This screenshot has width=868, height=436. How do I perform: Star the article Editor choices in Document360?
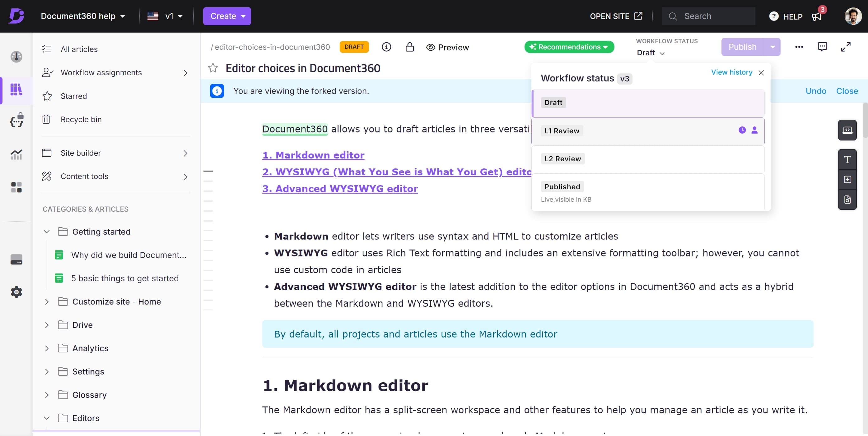point(213,68)
